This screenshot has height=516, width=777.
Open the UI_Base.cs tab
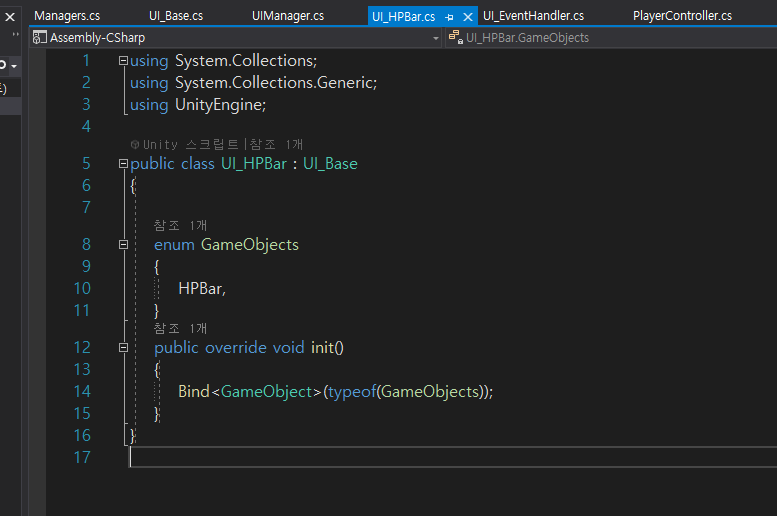point(176,16)
